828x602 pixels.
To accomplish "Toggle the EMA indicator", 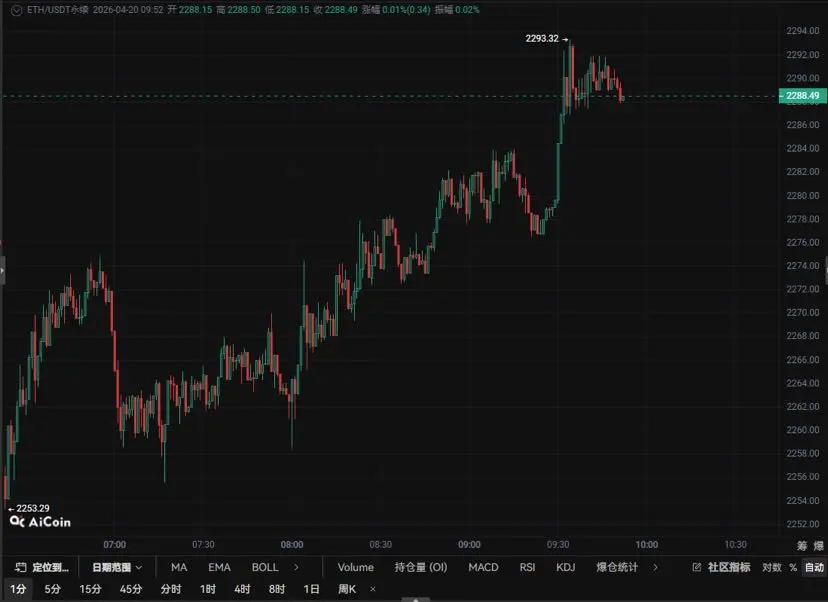I will (219, 567).
